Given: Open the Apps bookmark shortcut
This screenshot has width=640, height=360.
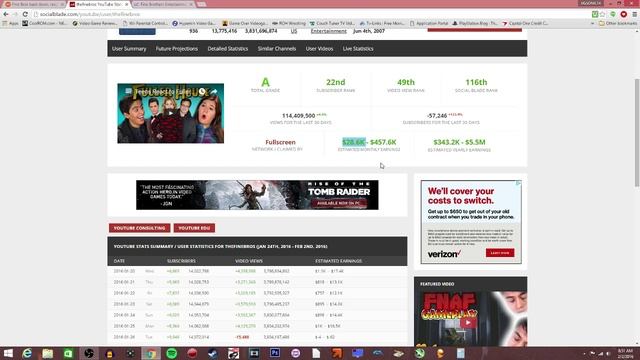Looking at the screenshot, I should [11, 23].
